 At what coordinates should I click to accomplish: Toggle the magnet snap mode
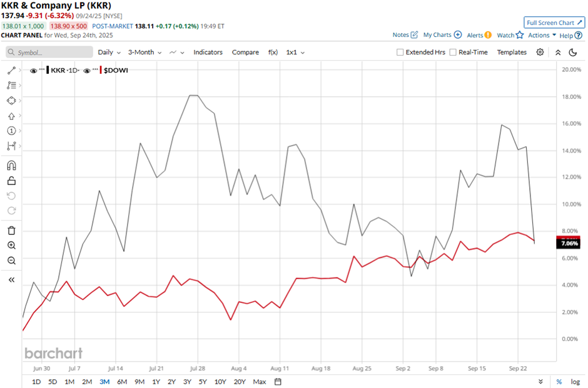[x=11, y=166]
